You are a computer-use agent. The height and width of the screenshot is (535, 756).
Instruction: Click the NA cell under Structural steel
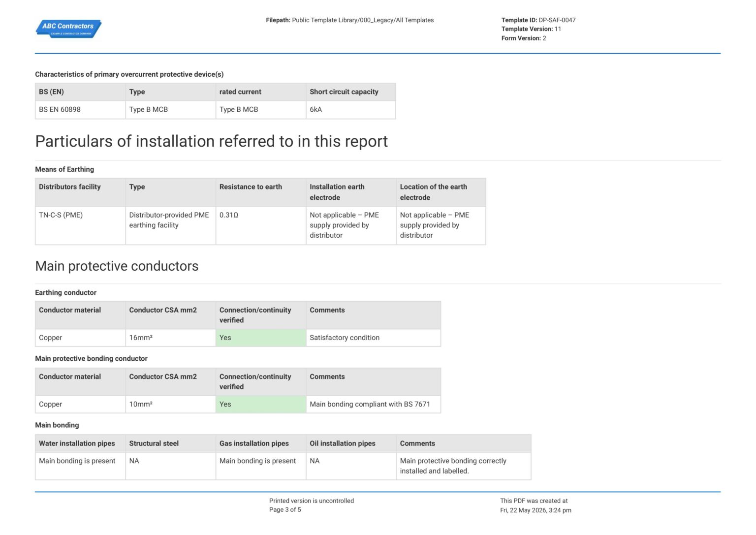170,466
